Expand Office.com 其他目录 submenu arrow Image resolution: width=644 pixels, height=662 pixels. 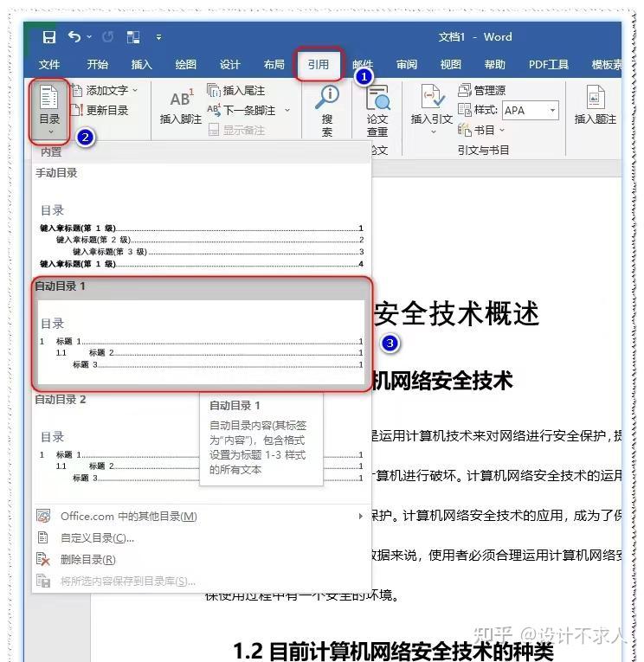pyautogui.click(x=360, y=516)
